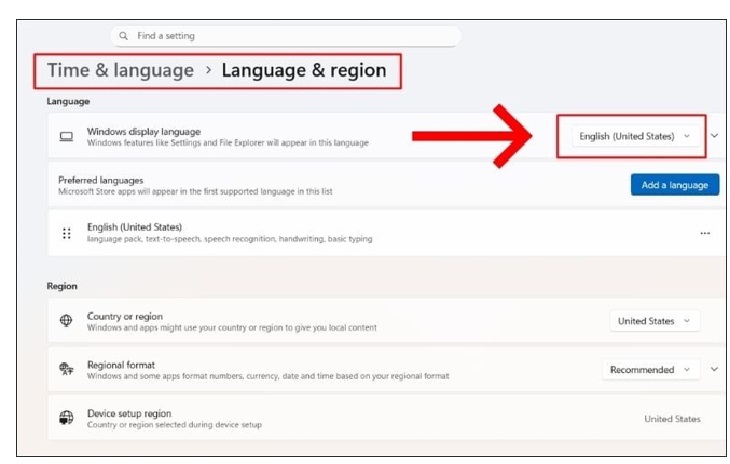Open the Country or region United States dropdown

click(x=654, y=321)
